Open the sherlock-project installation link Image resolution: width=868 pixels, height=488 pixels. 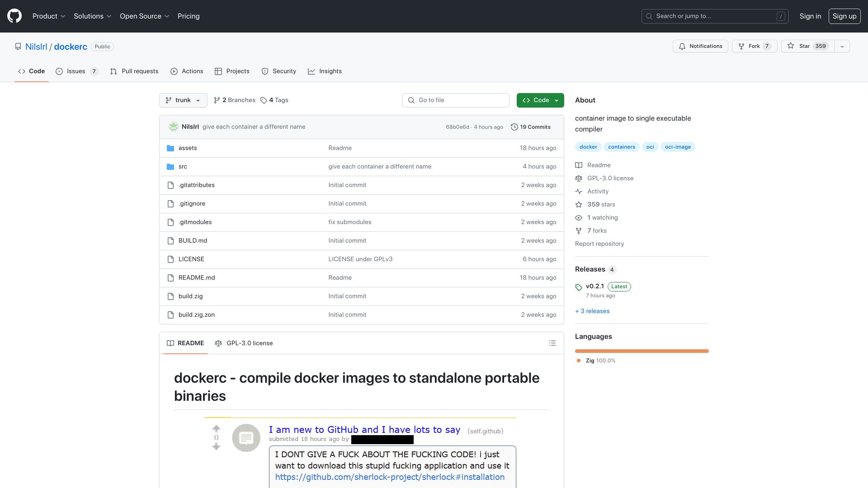pos(390,477)
